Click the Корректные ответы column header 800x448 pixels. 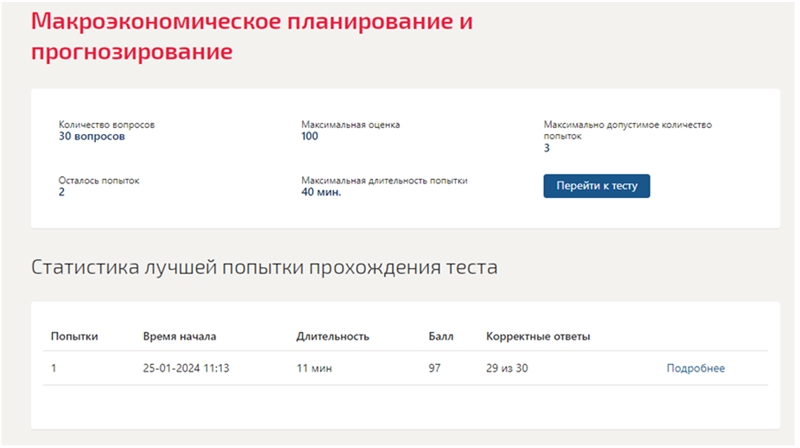pos(538,336)
